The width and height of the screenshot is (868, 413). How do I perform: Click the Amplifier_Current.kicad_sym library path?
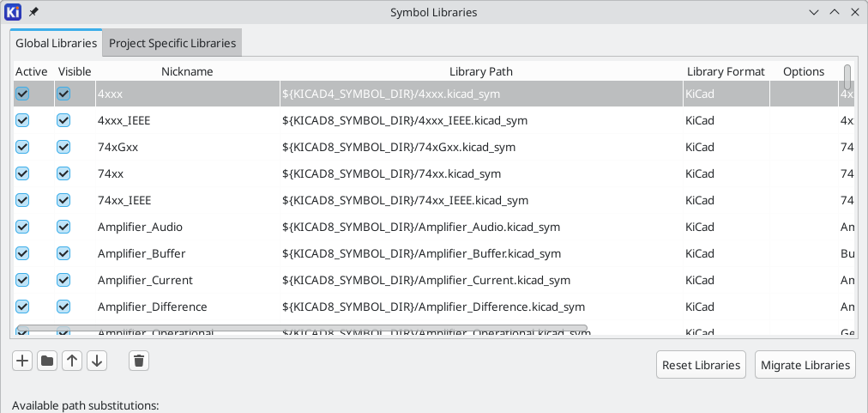coord(481,280)
